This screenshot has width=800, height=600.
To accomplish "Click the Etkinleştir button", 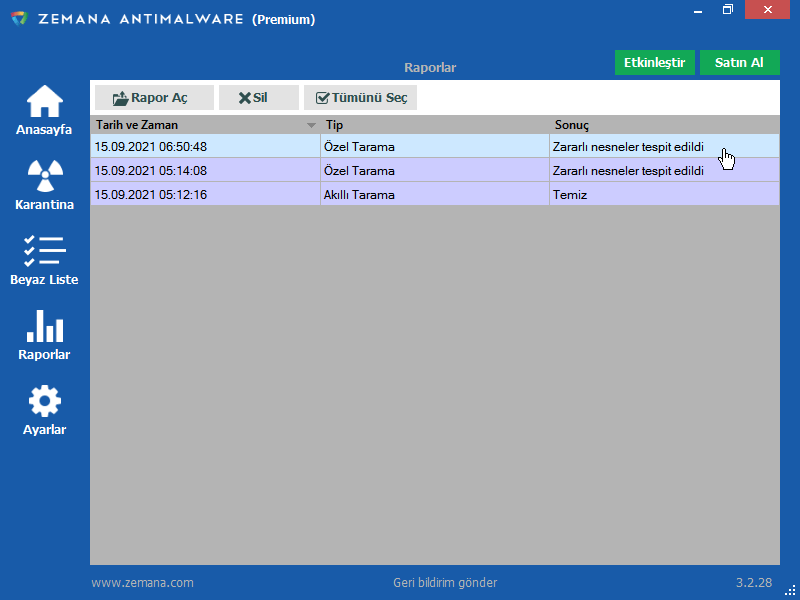I will coord(655,62).
